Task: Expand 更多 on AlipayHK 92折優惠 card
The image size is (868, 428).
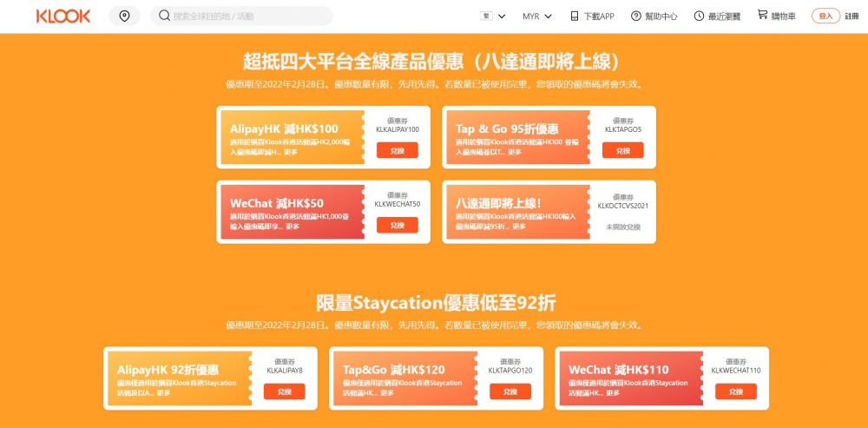Action: [x=163, y=392]
